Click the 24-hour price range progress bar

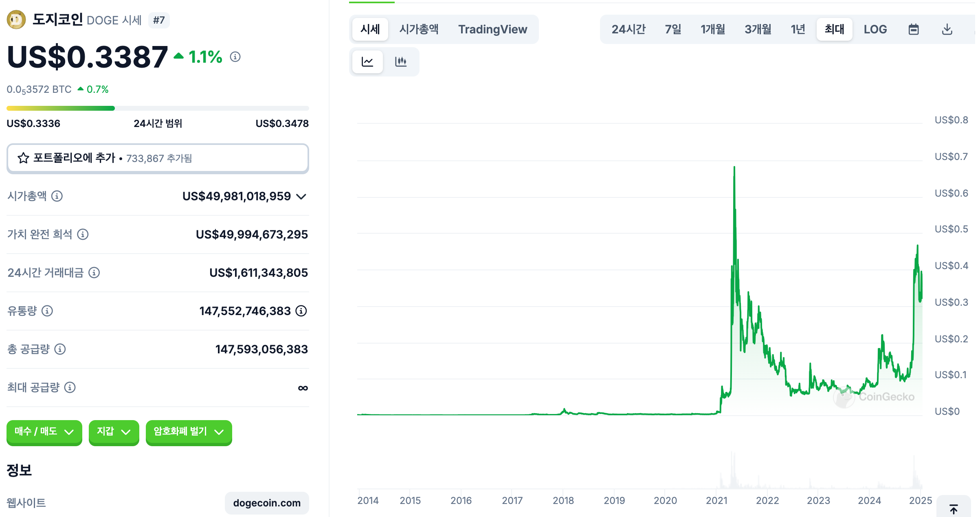[x=158, y=108]
